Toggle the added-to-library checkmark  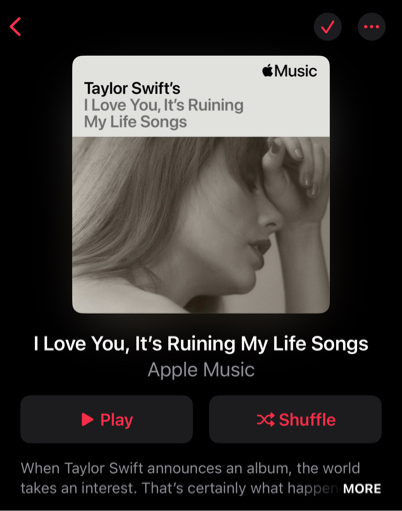328,27
